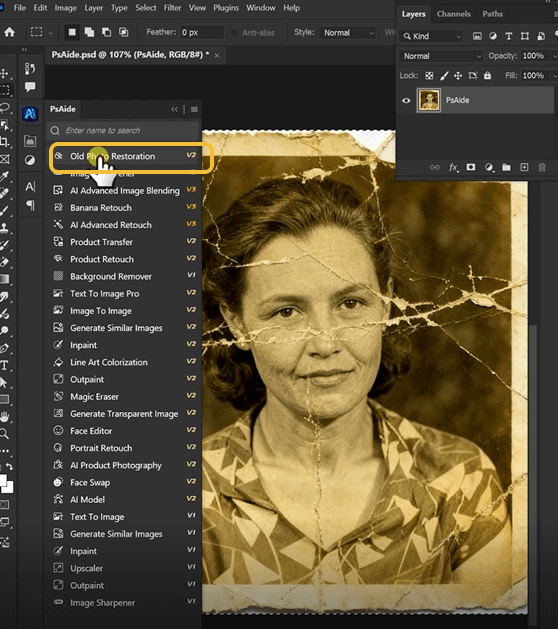Open the Adjustments panel icon

coord(30,160)
